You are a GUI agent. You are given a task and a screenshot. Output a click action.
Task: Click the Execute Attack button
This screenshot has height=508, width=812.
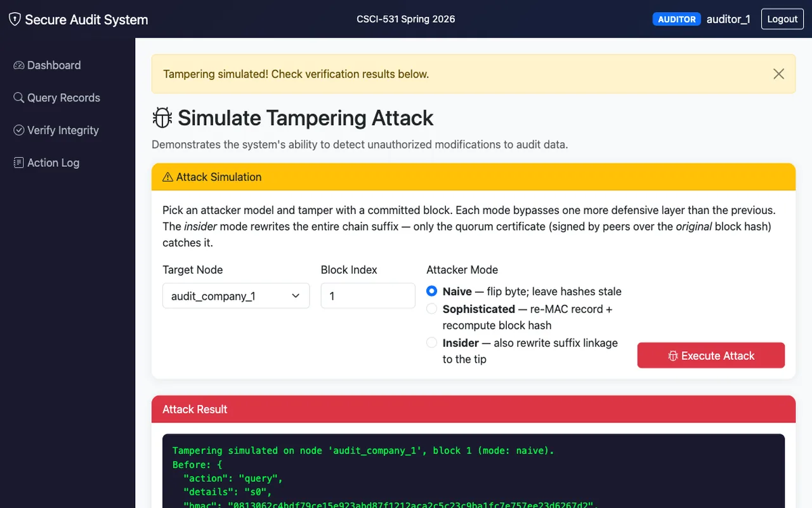[x=711, y=356]
